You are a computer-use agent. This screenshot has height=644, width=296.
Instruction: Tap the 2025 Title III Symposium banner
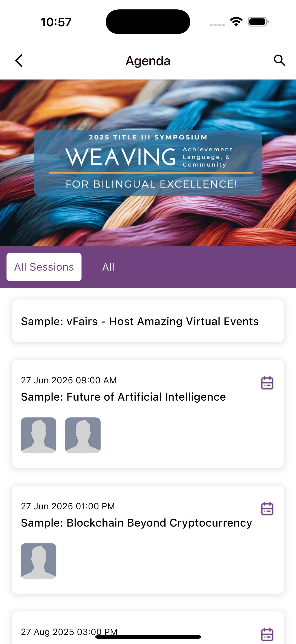pyautogui.click(x=148, y=163)
